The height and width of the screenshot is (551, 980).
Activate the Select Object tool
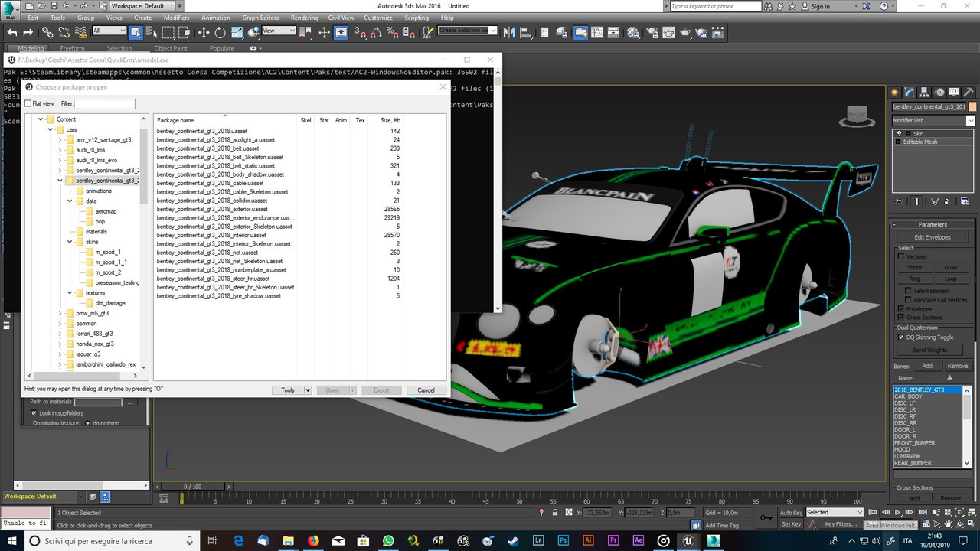point(136,32)
